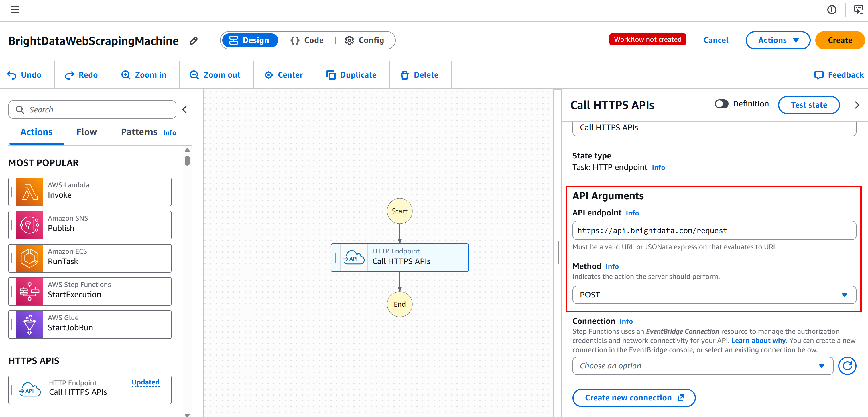Open the hamburger navigation menu

[x=14, y=10]
